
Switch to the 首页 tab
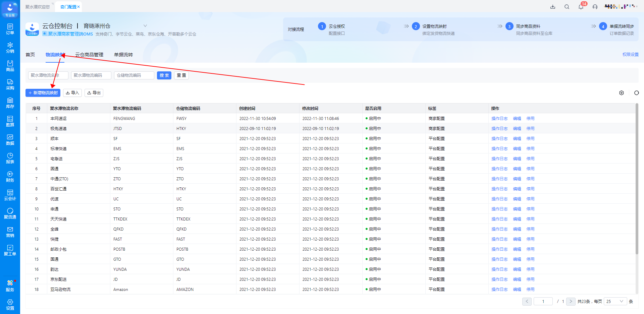tap(30, 55)
